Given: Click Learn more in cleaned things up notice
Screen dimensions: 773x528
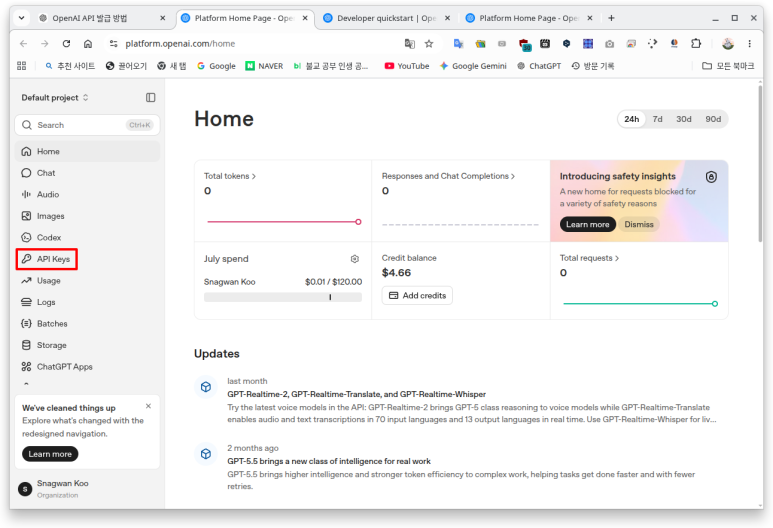Looking at the screenshot, I should (50, 454).
